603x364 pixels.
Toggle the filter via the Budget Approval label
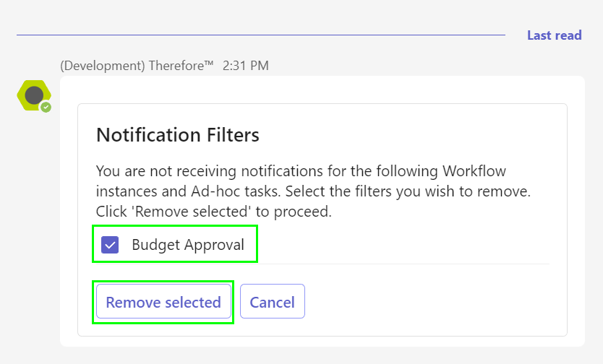[x=188, y=245]
